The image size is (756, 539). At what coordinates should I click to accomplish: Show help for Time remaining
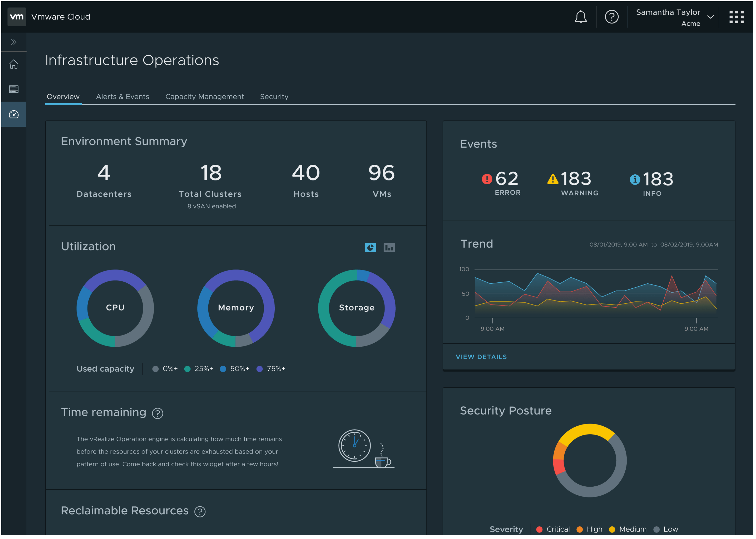(x=158, y=414)
